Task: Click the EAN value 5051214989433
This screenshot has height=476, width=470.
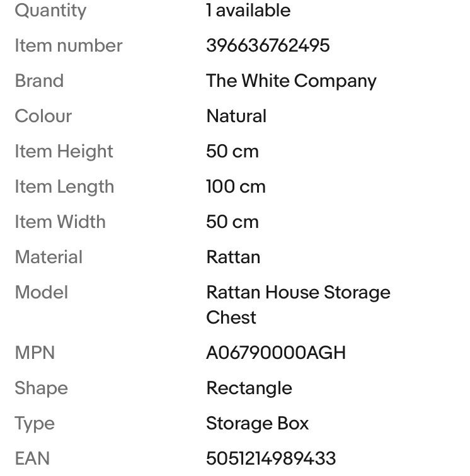Action: click(271, 458)
